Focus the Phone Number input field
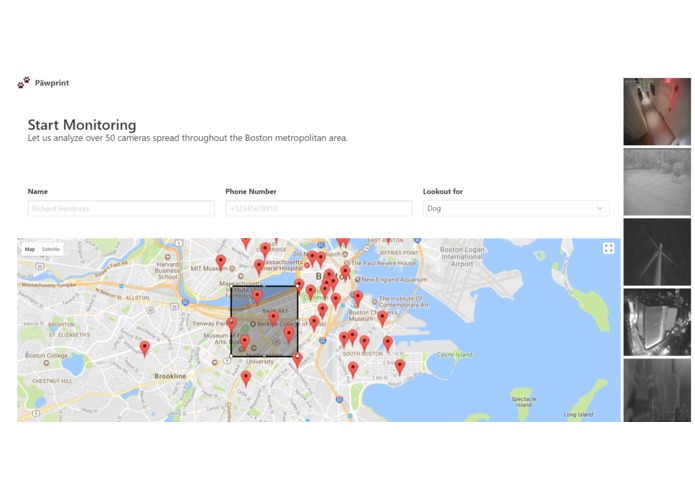This screenshot has height=494, width=695. (x=319, y=208)
